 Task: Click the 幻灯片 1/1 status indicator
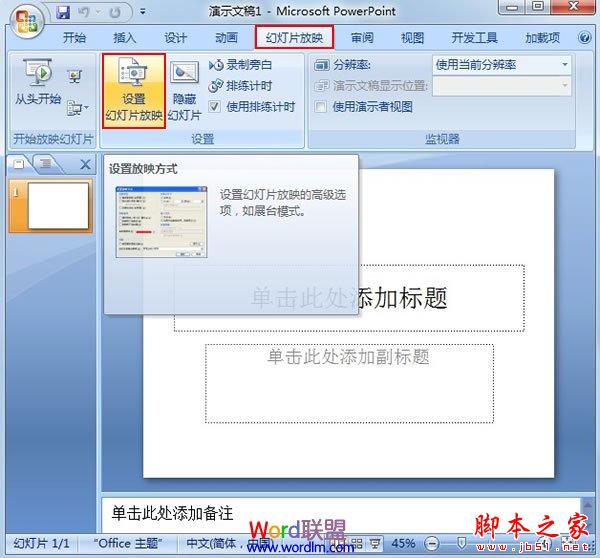(x=41, y=543)
